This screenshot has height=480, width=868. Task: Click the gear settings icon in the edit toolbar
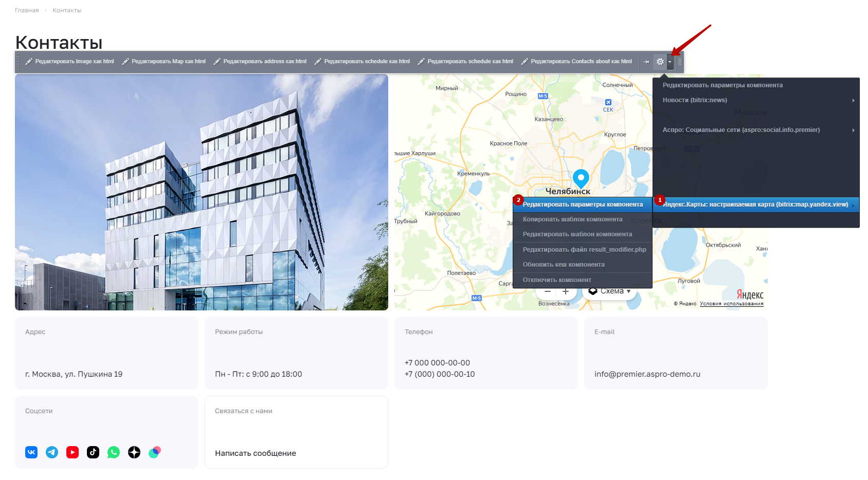(660, 62)
